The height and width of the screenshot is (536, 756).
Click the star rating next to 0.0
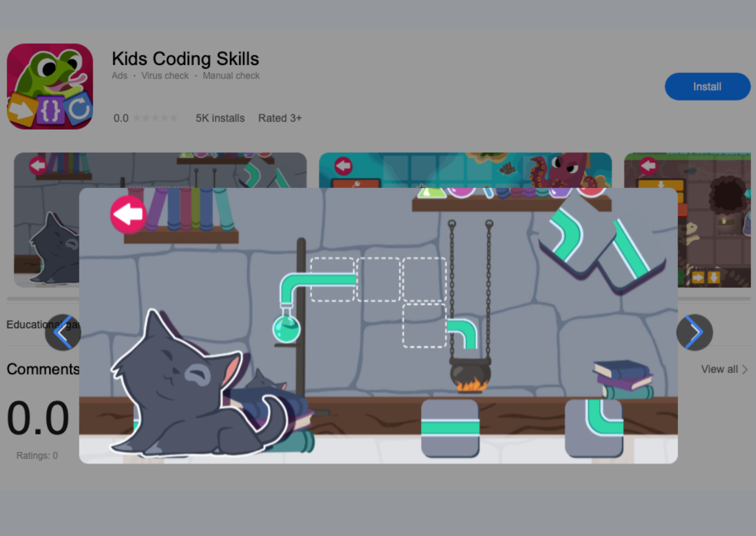[x=155, y=118]
